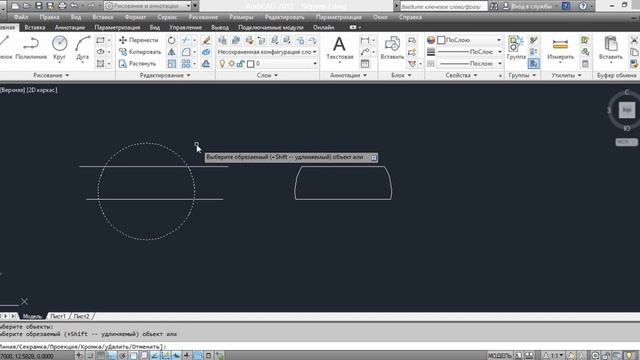The image size is (640, 360).
Task: Open the Формат menu
Action: click(x=135, y=17)
